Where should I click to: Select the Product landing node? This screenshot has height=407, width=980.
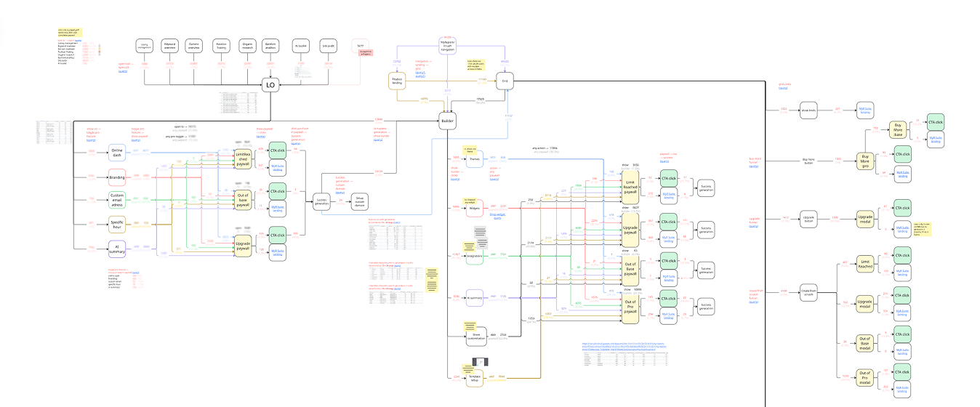397,81
